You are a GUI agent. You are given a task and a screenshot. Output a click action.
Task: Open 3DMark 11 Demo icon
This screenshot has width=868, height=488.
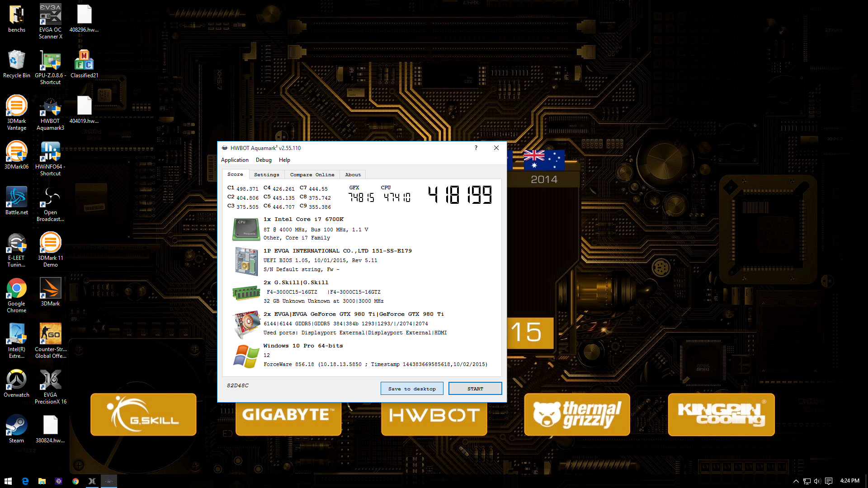tap(50, 250)
